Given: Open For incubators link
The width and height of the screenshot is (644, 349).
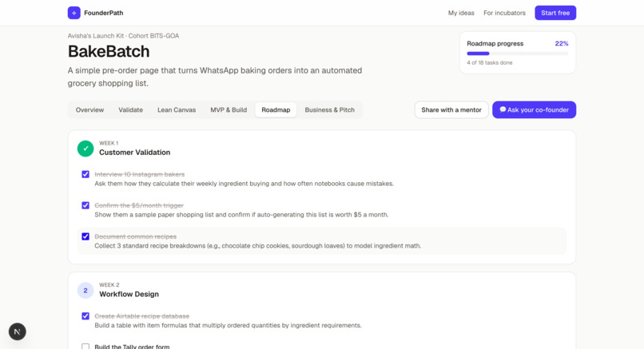Looking at the screenshot, I should [504, 13].
